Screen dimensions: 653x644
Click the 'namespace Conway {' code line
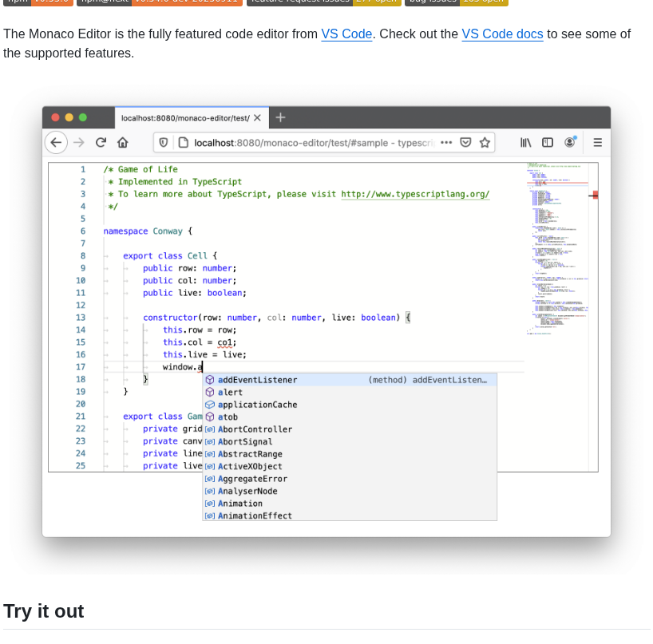[x=148, y=231]
